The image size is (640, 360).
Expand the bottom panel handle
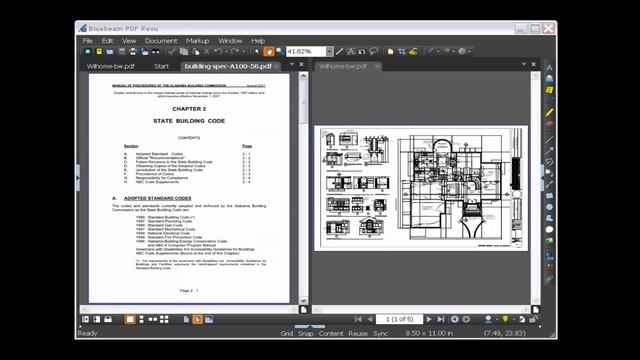click(x=309, y=327)
